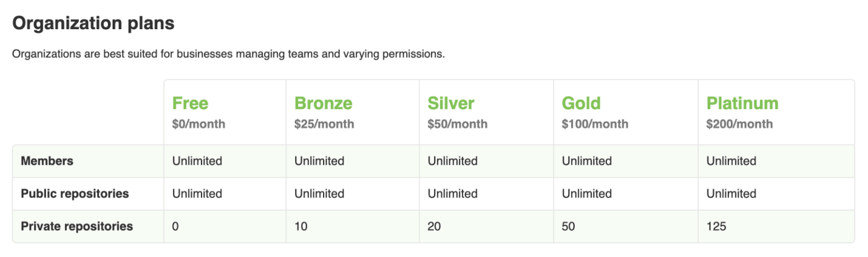Select the Bronze plan heading

click(323, 103)
